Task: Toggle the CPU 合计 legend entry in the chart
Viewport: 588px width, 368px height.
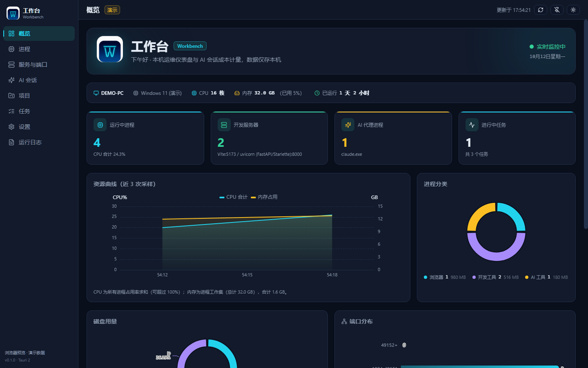Action: point(234,197)
